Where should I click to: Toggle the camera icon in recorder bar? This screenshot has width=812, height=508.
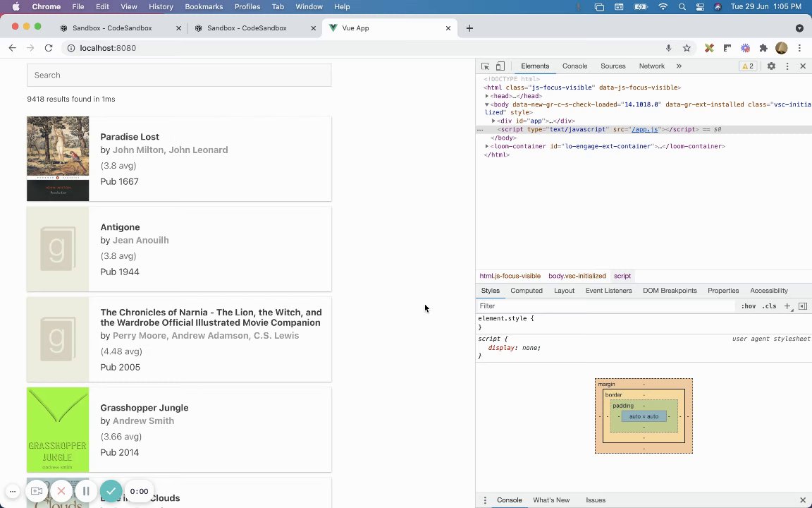(x=36, y=491)
